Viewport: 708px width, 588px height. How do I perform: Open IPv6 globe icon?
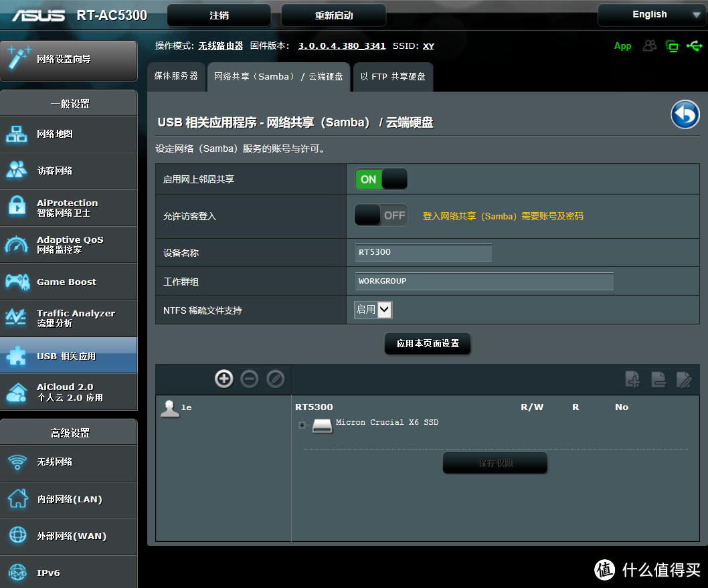pos(17,572)
